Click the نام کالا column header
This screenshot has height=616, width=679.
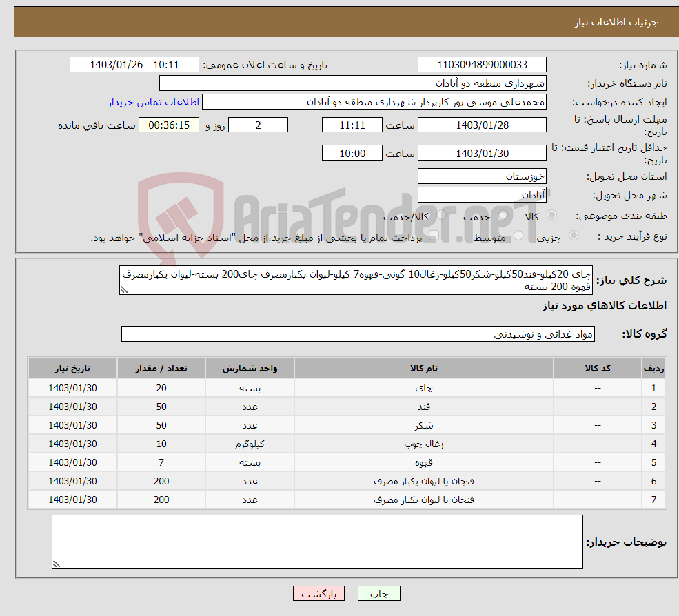[423, 369]
